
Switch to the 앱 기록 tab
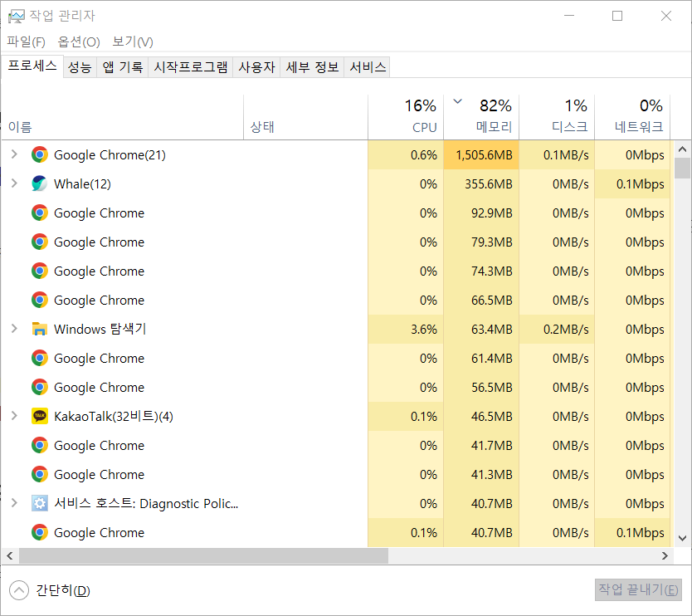tap(123, 67)
